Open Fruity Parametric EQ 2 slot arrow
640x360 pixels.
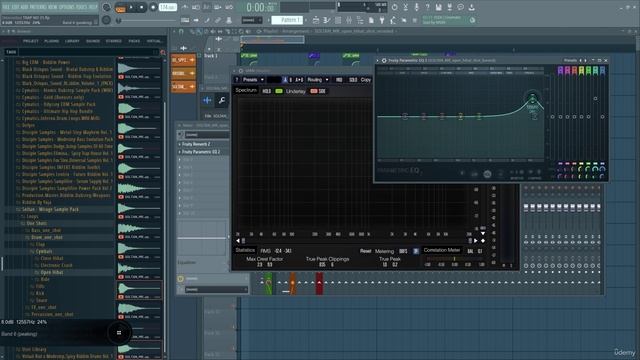[x=180, y=152]
